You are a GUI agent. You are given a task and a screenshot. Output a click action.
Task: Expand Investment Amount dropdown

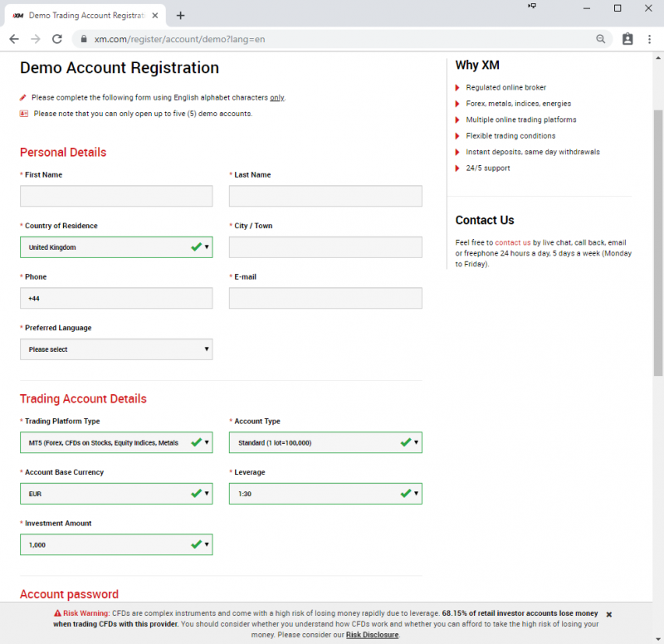116,544
